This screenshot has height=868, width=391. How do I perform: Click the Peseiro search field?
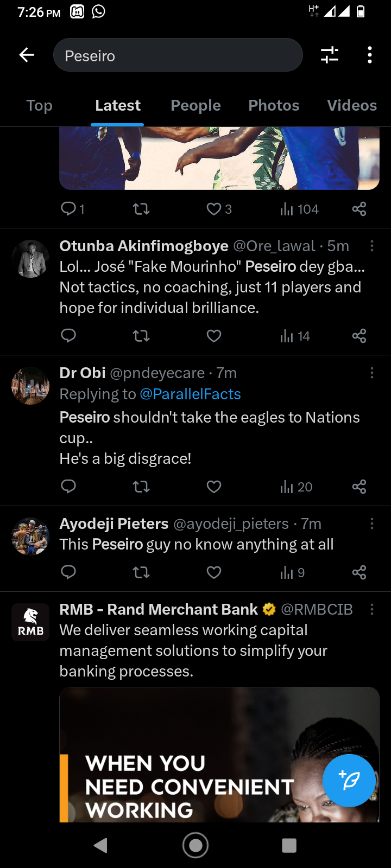click(x=178, y=55)
